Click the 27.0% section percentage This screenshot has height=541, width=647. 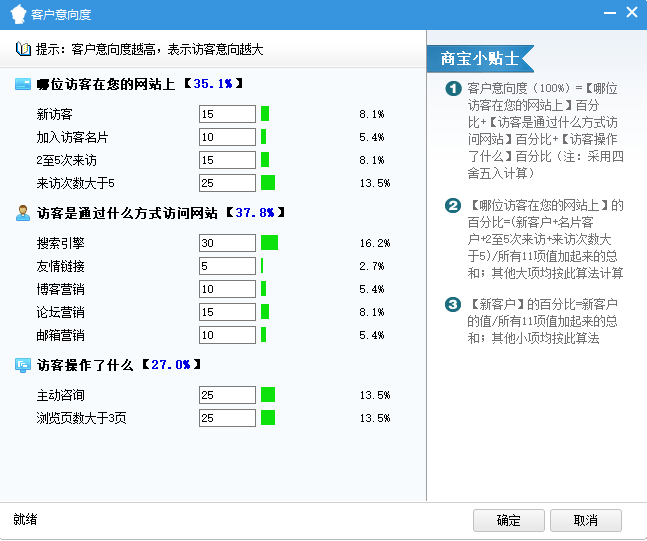(171, 365)
